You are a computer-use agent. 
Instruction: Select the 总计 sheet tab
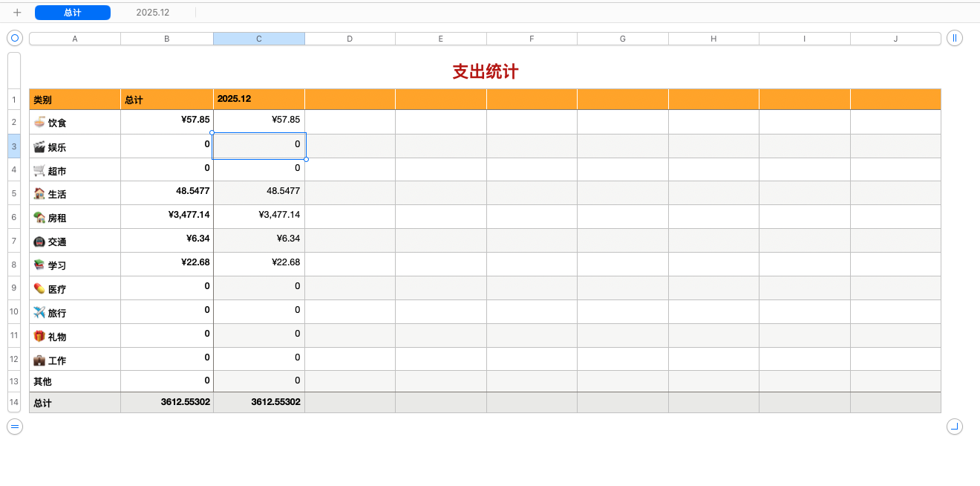(x=72, y=12)
